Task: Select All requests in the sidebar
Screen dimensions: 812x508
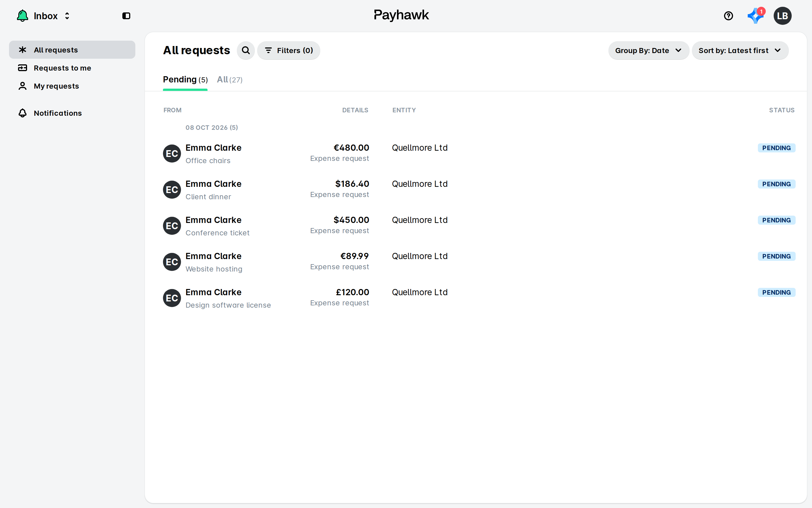Action: click(x=72, y=50)
